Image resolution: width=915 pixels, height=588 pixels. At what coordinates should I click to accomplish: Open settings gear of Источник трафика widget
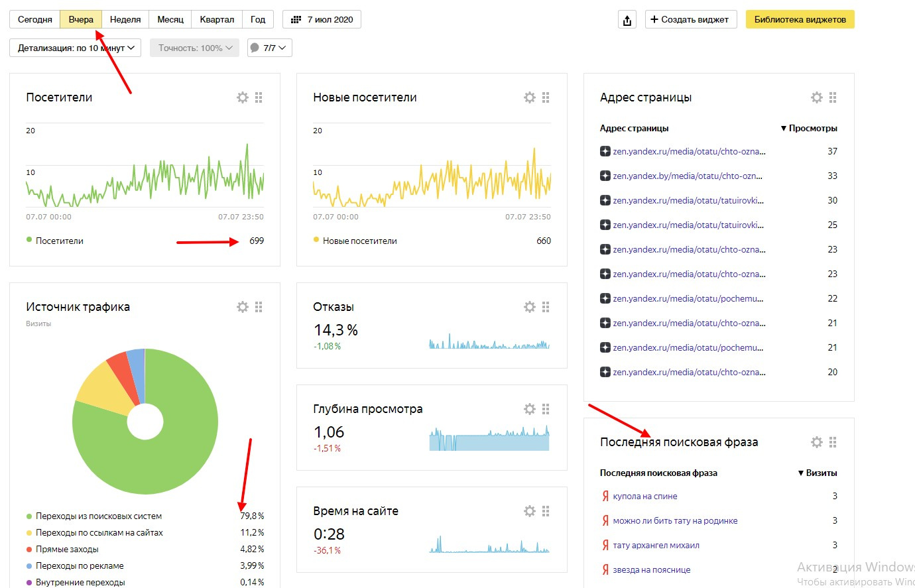coord(243,307)
